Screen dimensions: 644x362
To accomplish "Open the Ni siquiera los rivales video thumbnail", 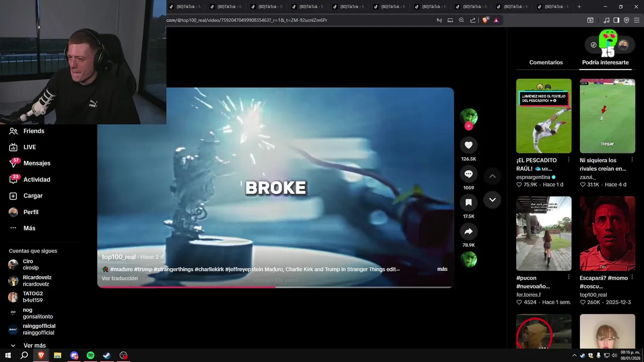I will (607, 116).
